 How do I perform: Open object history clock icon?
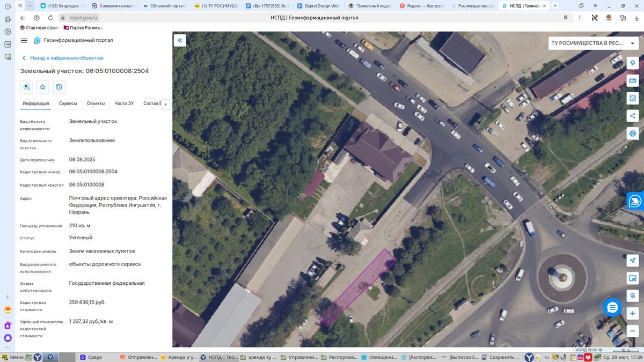point(59,87)
